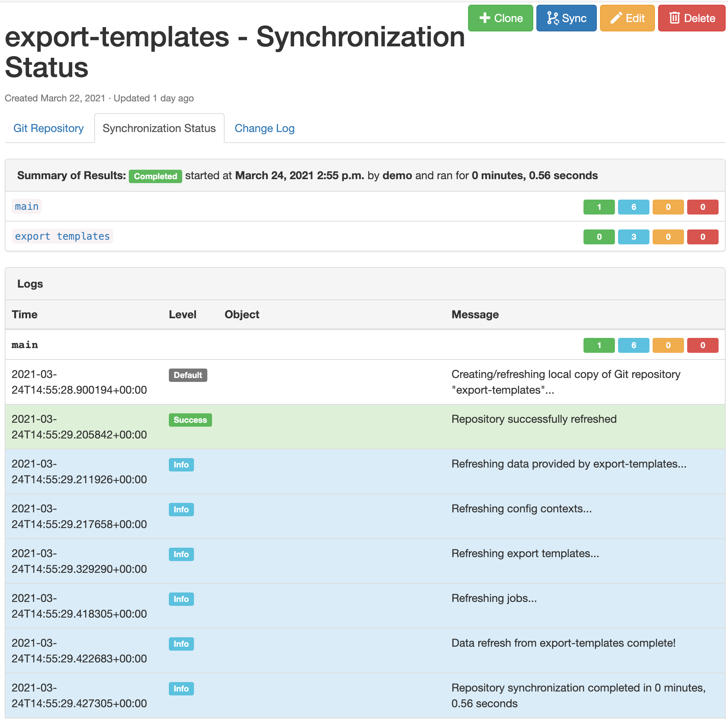Click the Completed status badge
The width and height of the screenshot is (728, 719).
[x=155, y=176]
